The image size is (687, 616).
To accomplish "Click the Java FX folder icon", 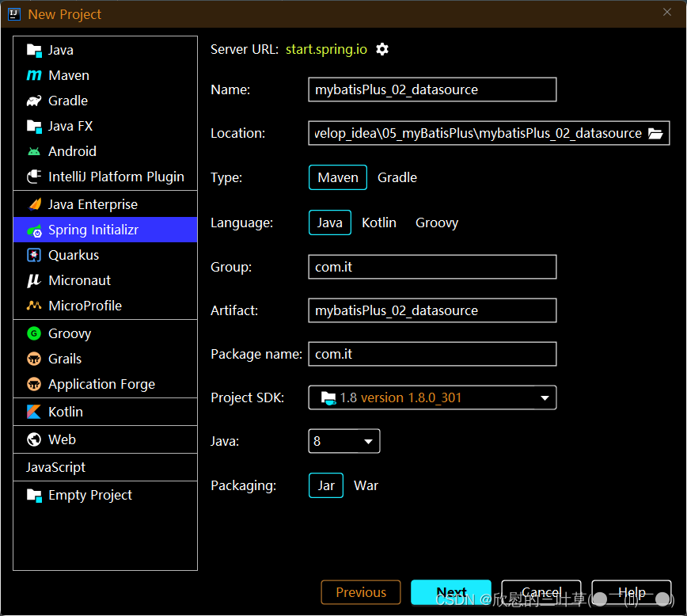I will (x=34, y=126).
